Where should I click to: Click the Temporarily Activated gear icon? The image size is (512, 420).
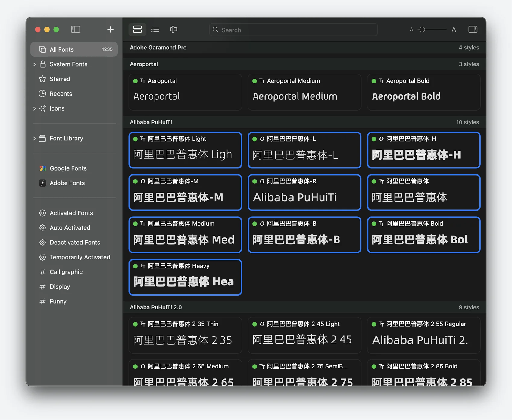[42, 257]
